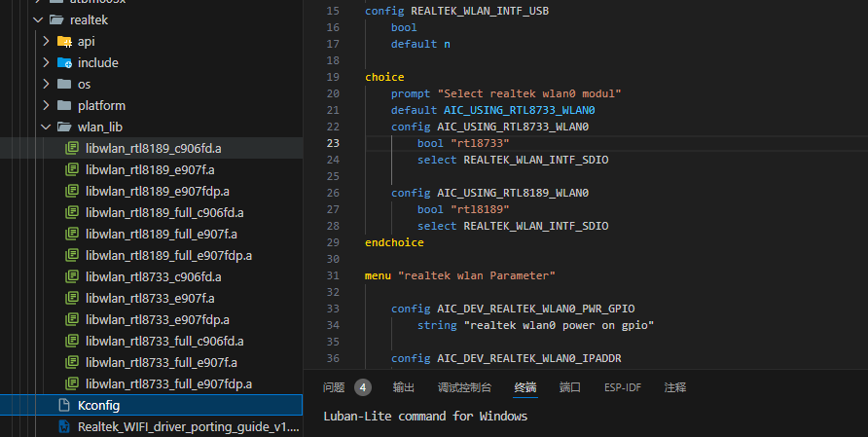
Task: Click library icon of libwlan_rtl8733_e907f.a
Action: pos(72,298)
